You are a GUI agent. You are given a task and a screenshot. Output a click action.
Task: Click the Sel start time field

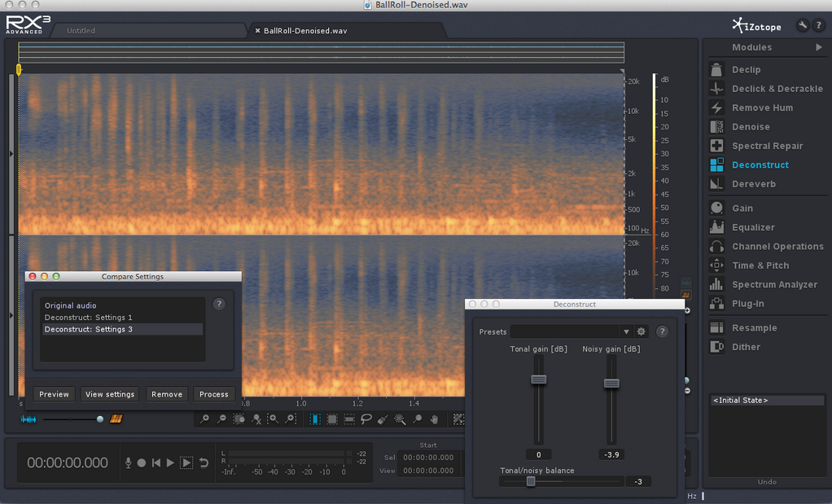429,458
